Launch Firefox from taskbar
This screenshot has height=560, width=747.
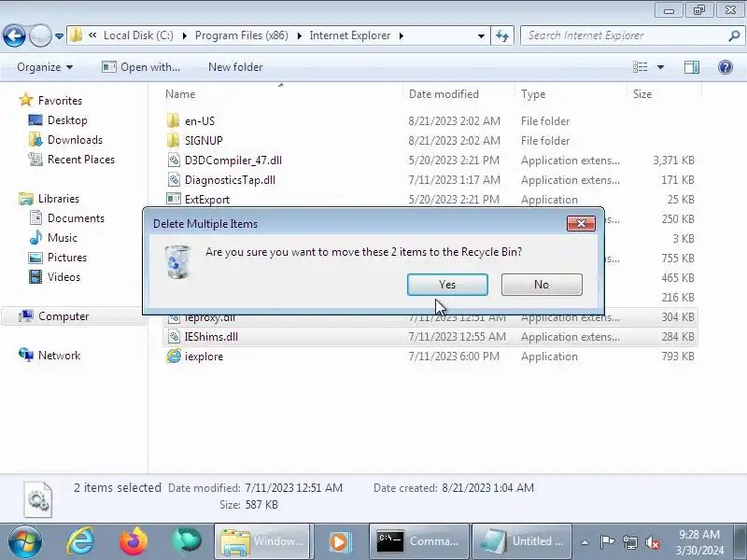click(133, 541)
